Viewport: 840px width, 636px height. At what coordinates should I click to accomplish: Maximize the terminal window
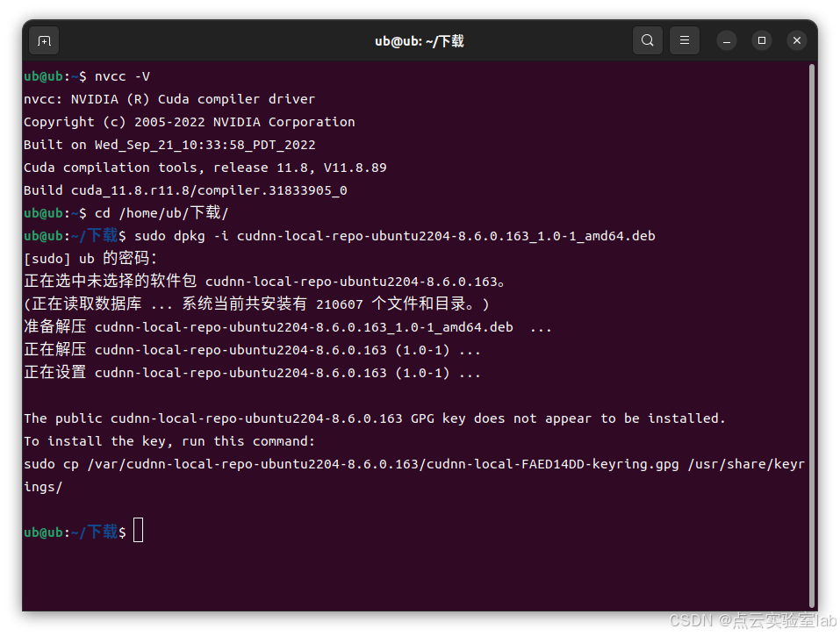point(761,40)
